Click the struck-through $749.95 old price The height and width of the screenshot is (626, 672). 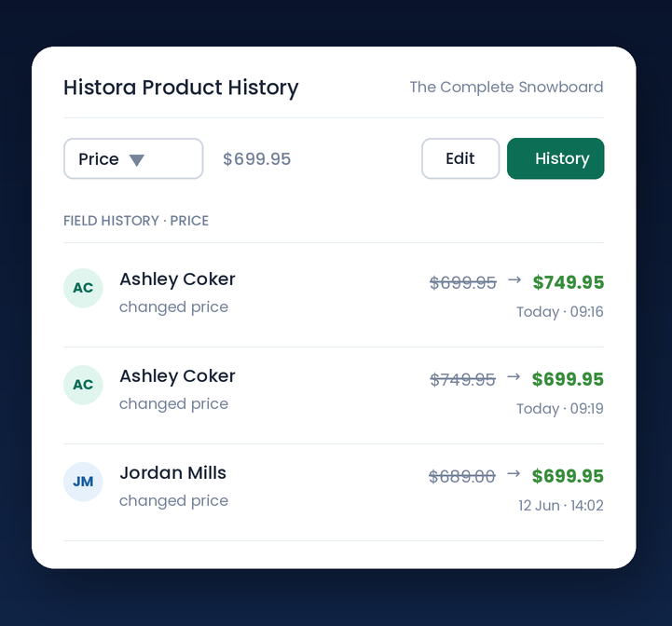[463, 380]
